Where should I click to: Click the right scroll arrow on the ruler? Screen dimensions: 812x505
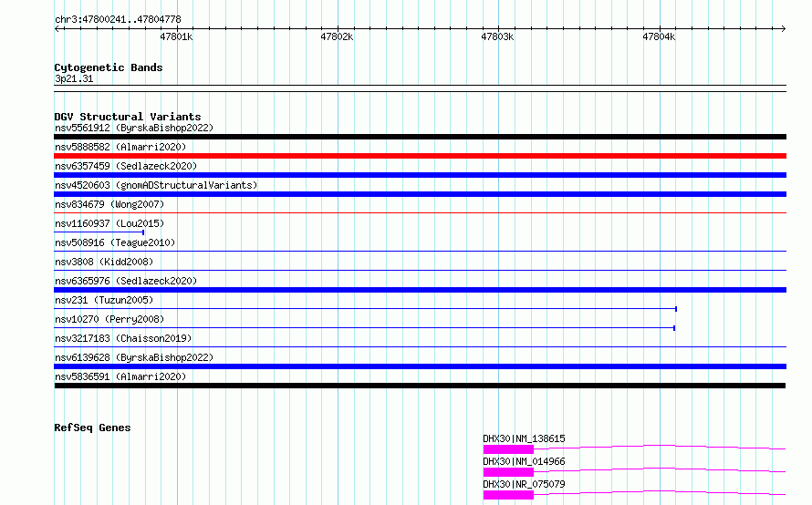coord(783,28)
